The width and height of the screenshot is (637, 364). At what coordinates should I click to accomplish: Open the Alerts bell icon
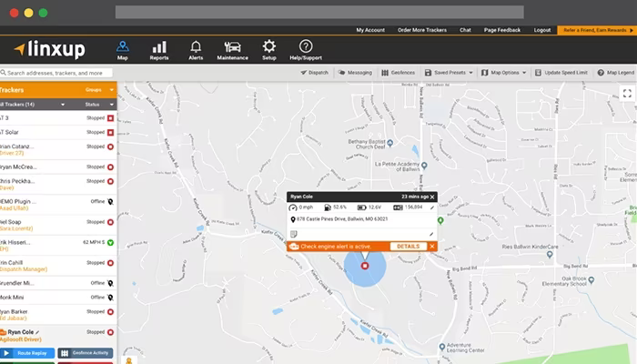(196, 50)
